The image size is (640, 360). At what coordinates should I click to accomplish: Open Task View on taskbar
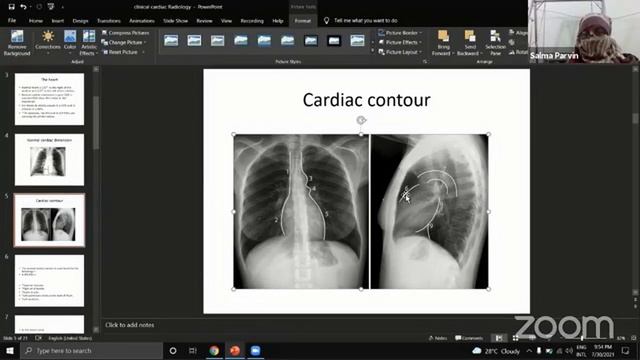pos(193,351)
